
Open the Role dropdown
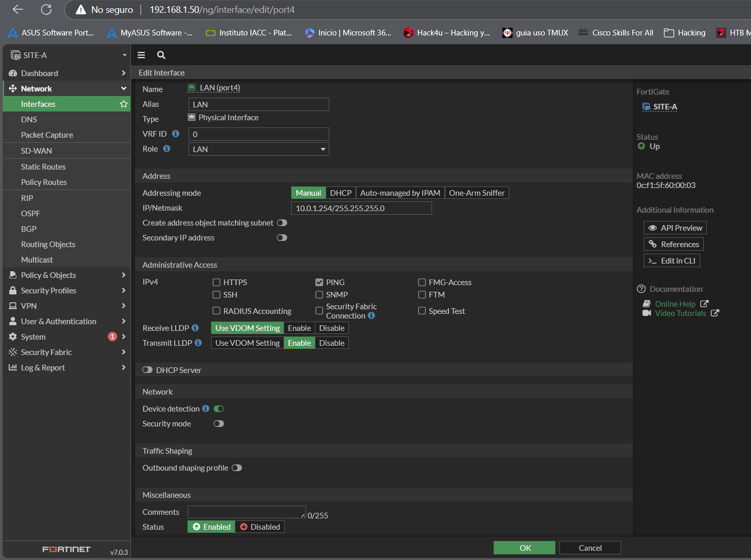pyautogui.click(x=258, y=149)
